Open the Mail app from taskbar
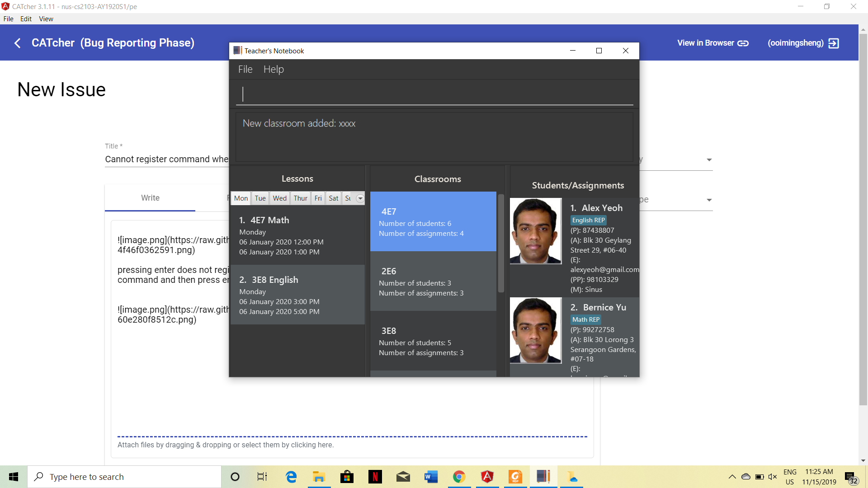The width and height of the screenshot is (868, 488). tap(403, 477)
